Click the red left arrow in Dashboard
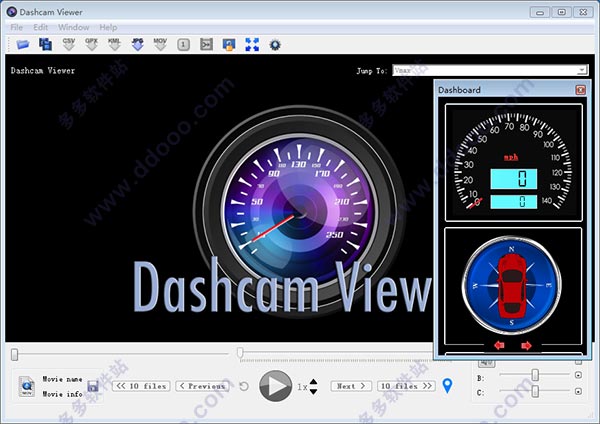The width and height of the screenshot is (600, 424). point(499,346)
